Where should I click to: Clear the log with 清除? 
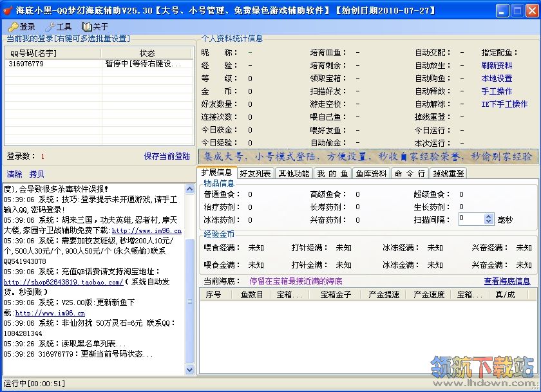tap(14, 174)
